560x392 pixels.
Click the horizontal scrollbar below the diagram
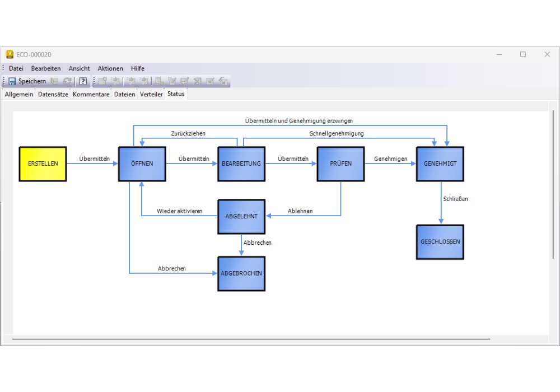[x=251, y=339]
